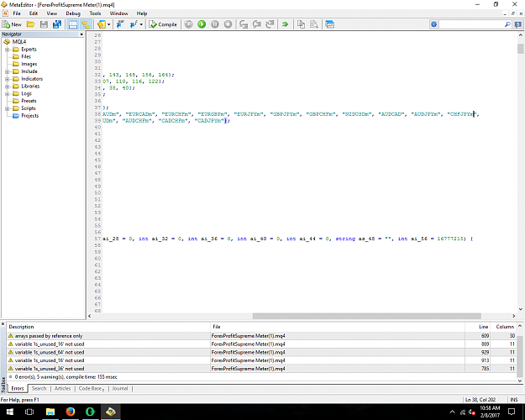Viewport: 525px width, 420px height.
Task: Expand the Scripts folder
Action: coord(7,108)
